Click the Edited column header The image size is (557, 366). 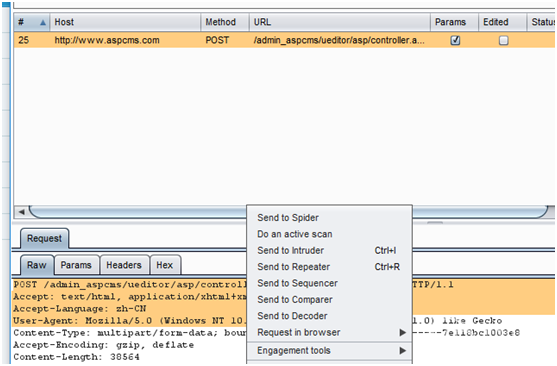point(502,22)
